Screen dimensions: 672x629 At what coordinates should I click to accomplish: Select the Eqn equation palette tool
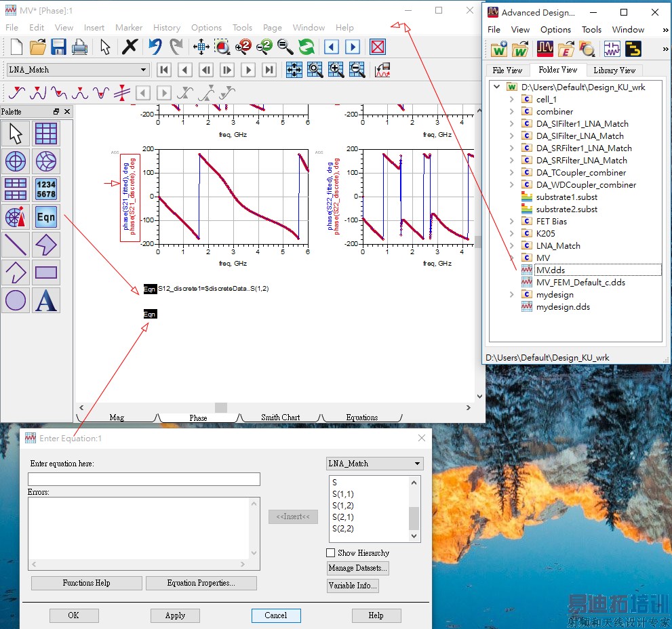coord(45,217)
